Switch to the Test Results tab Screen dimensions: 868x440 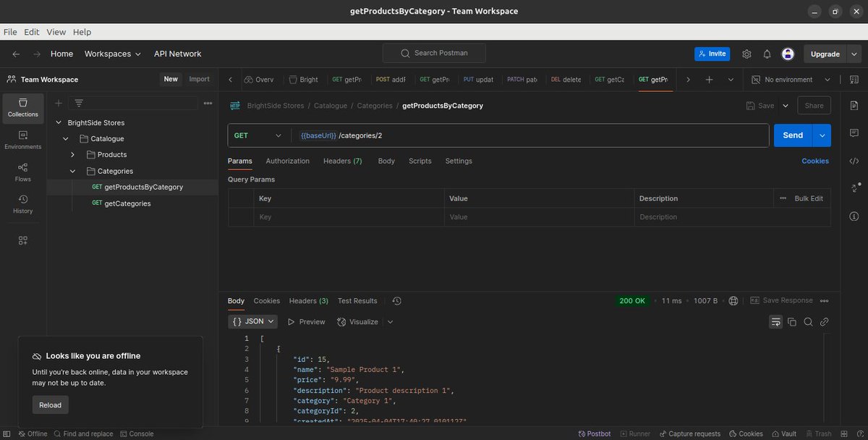(x=357, y=301)
